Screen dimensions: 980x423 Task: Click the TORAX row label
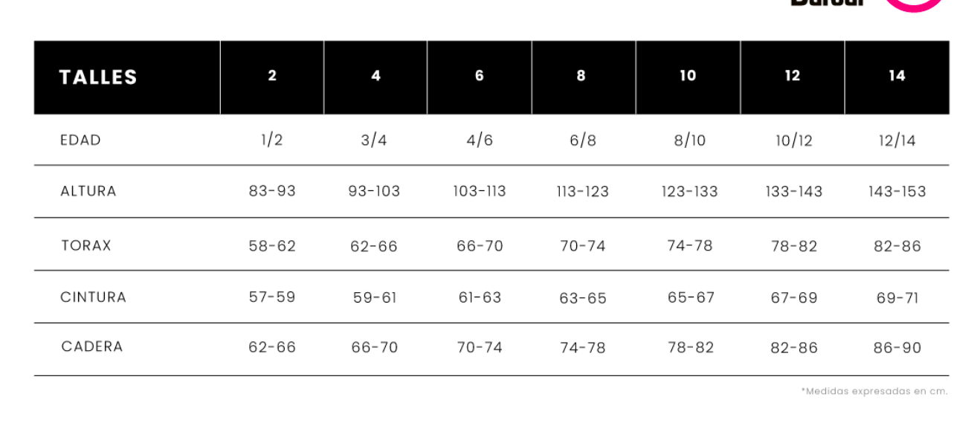coord(86,245)
